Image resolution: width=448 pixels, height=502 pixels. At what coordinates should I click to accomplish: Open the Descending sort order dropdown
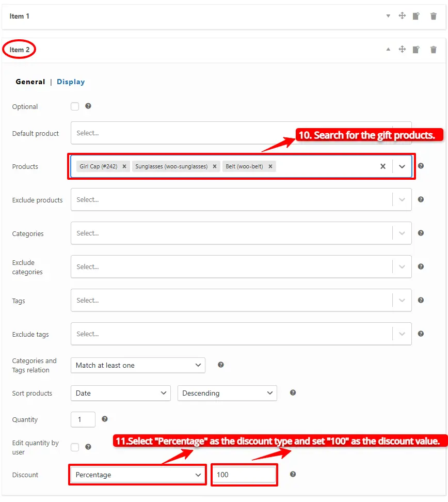(x=227, y=393)
